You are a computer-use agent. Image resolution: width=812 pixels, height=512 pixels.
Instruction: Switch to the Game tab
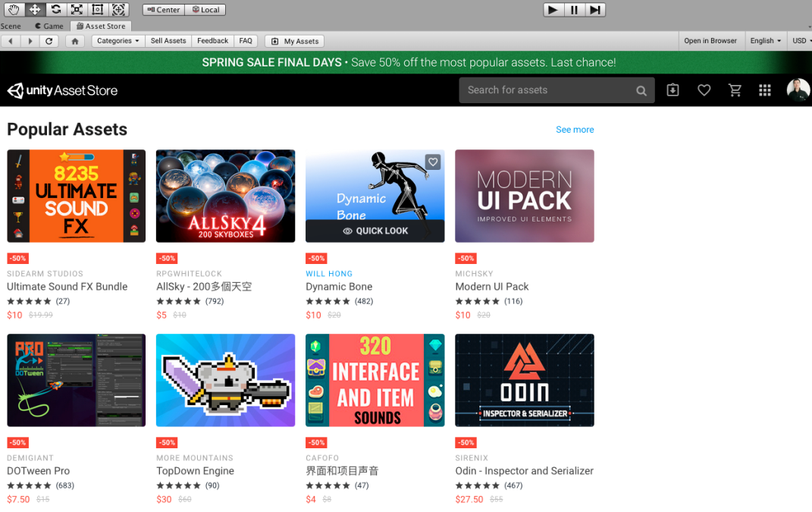pos(49,26)
